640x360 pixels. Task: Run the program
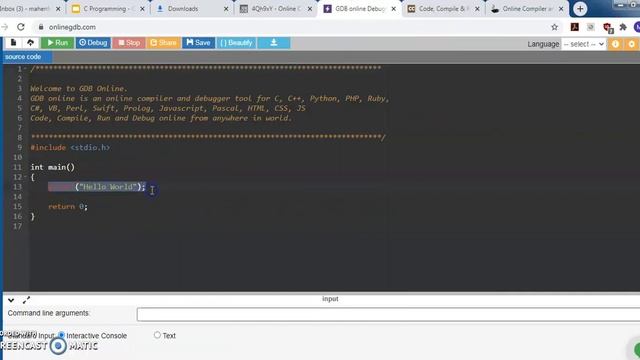coord(58,43)
